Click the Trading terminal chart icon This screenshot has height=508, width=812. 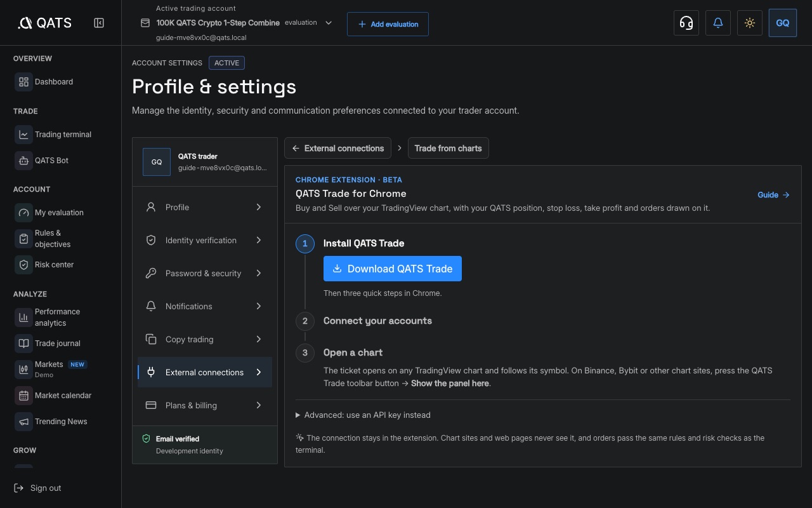[x=23, y=135]
